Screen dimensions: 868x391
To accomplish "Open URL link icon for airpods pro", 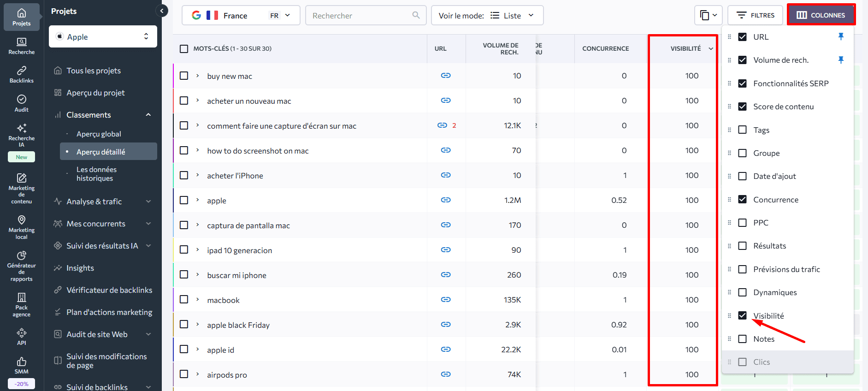I will tap(446, 374).
